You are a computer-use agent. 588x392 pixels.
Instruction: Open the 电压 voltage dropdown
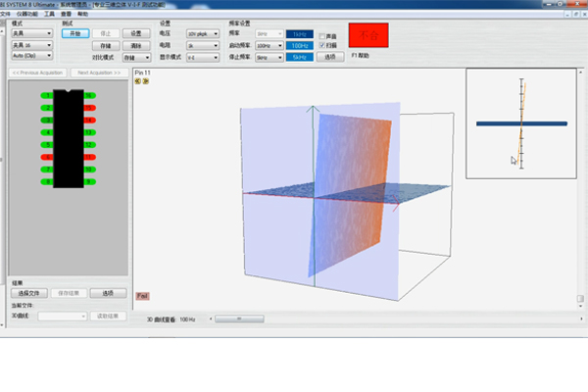pyautogui.click(x=203, y=33)
